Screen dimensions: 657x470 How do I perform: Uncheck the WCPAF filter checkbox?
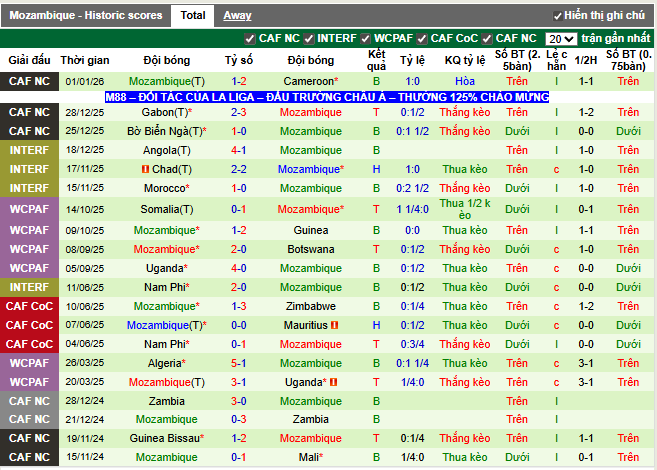(365, 39)
